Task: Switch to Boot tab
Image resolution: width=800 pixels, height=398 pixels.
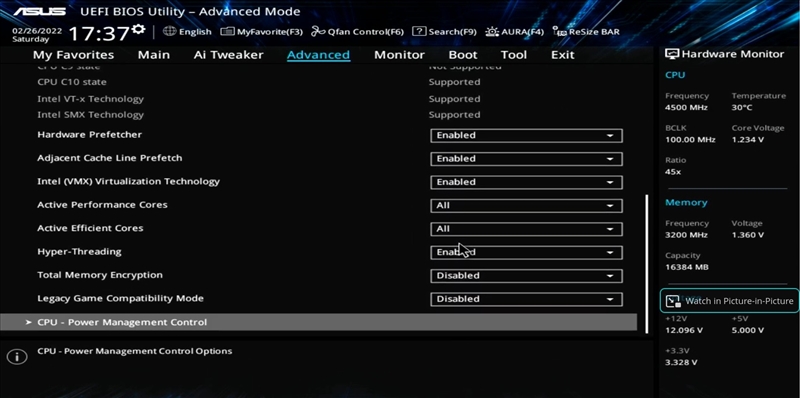Action: tap(463, 55)
